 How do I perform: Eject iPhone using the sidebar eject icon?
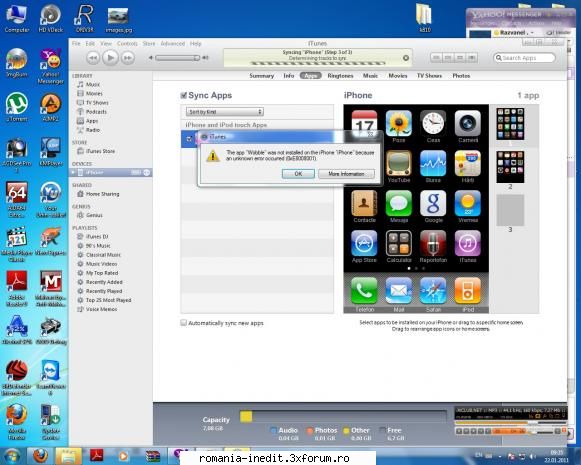click(x=147, y=172)
